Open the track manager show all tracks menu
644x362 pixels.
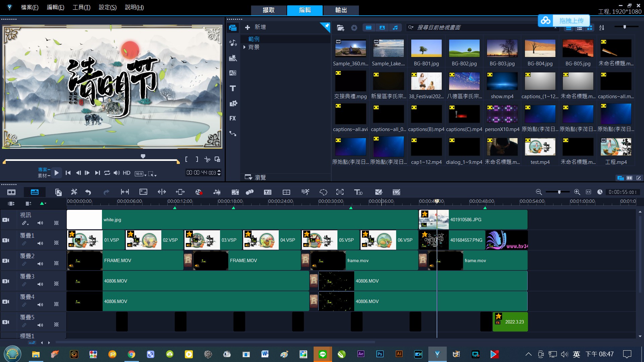[x=11, y=203]
